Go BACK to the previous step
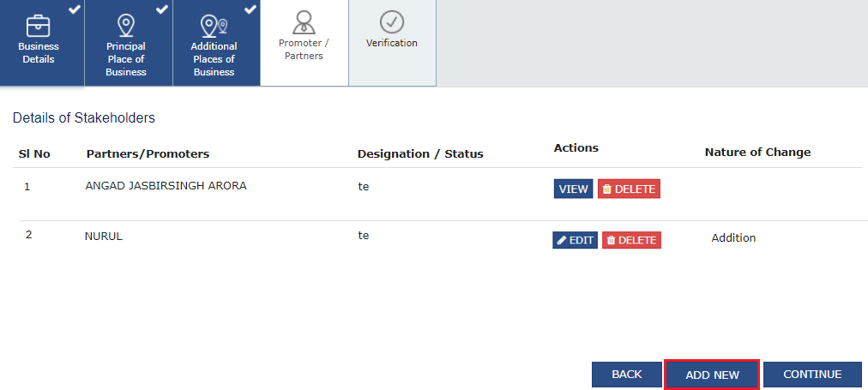Viewport: 868px width, 390px height. click(x=626, y=375)
